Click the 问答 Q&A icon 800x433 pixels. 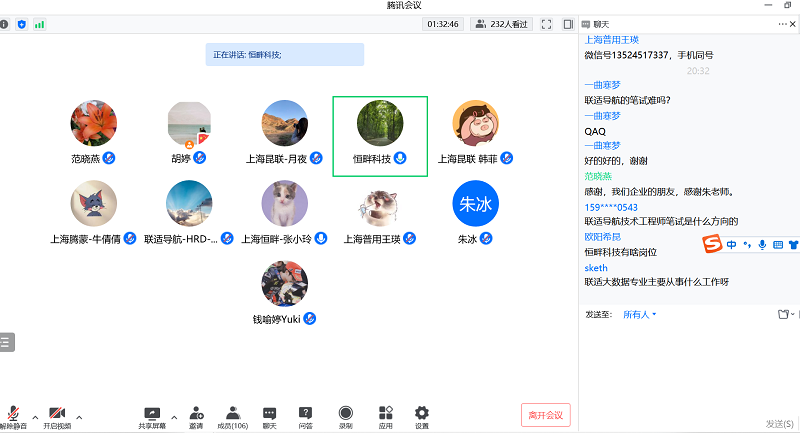306,413
